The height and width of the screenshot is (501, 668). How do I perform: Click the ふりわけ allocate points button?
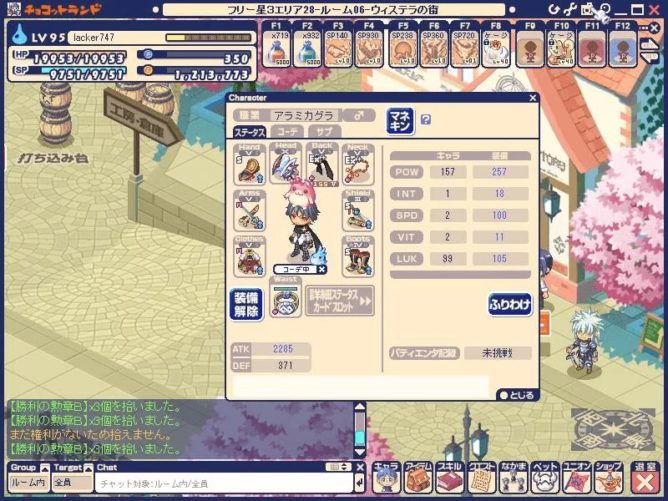point(509,304)
